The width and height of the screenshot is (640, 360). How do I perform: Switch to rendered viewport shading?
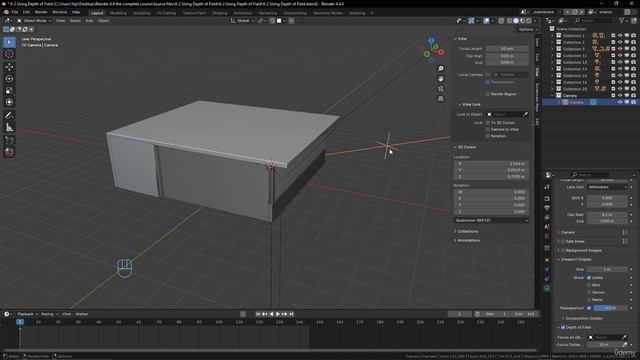[x=529, y=20]
